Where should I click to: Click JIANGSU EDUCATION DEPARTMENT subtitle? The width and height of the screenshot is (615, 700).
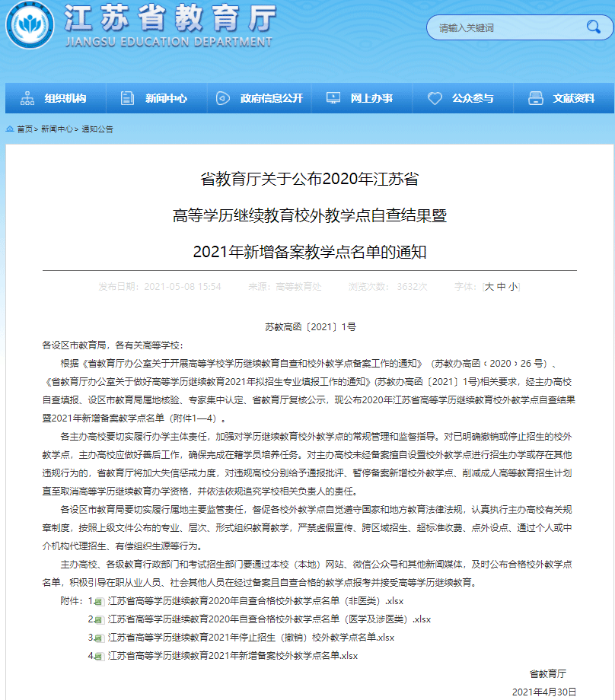click(x=169, y=42)
